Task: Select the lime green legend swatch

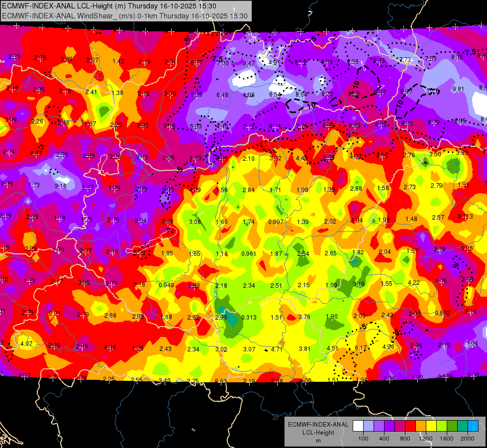Action: (442, 426)
